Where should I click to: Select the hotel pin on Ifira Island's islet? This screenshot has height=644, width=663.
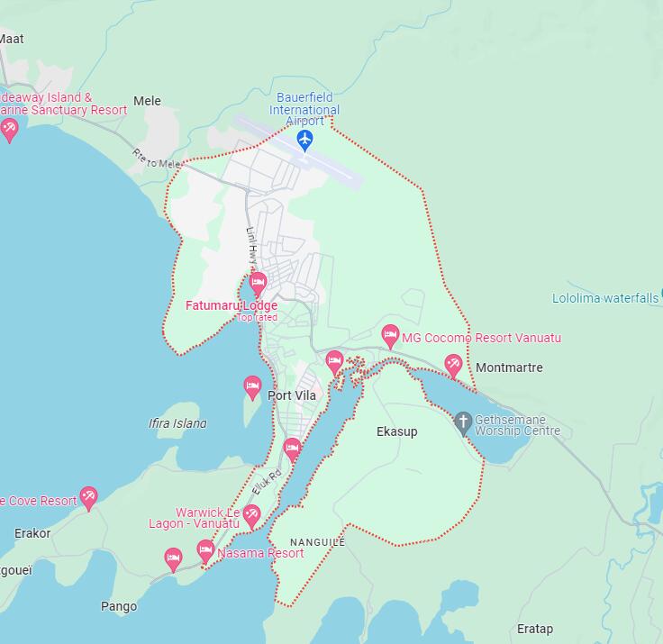click(252, 388)
